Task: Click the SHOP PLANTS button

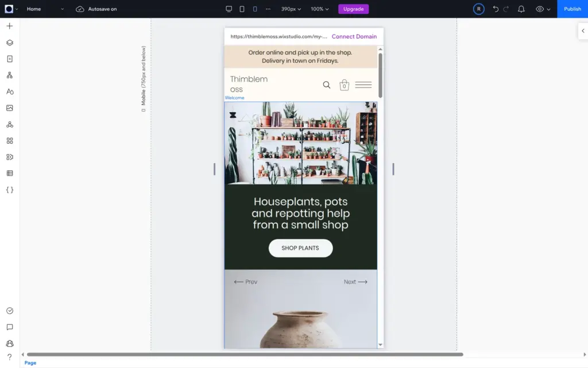Action: point(300,248)
